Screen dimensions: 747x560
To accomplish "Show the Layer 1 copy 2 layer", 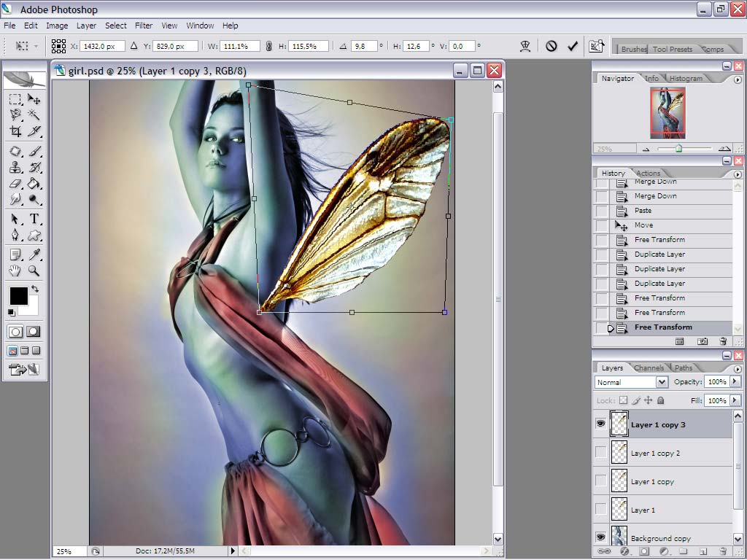I will [x=601, y=452].
